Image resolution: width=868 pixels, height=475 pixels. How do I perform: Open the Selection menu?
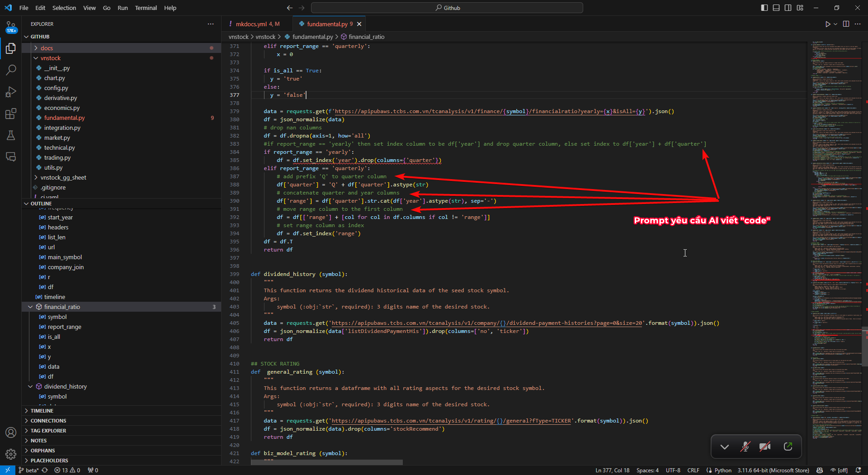click(64, 8)
